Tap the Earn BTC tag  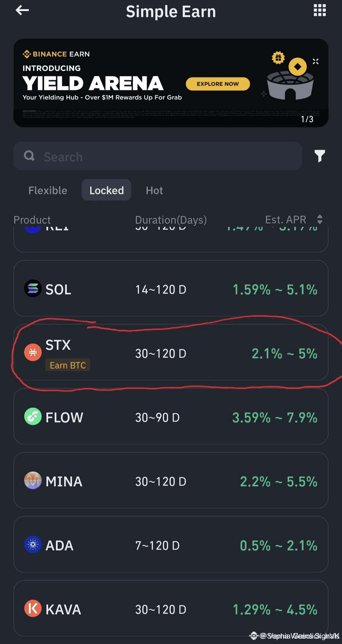tap(68, 365)
